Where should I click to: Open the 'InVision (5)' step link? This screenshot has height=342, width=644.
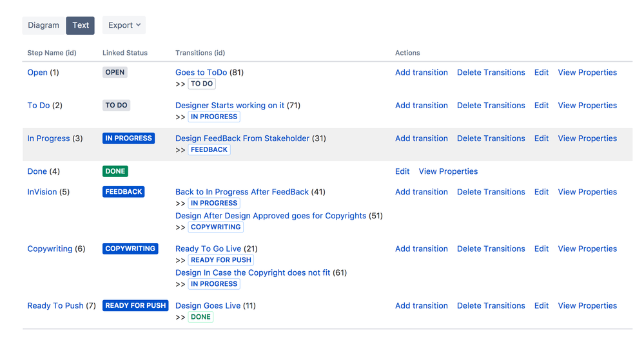42,191
